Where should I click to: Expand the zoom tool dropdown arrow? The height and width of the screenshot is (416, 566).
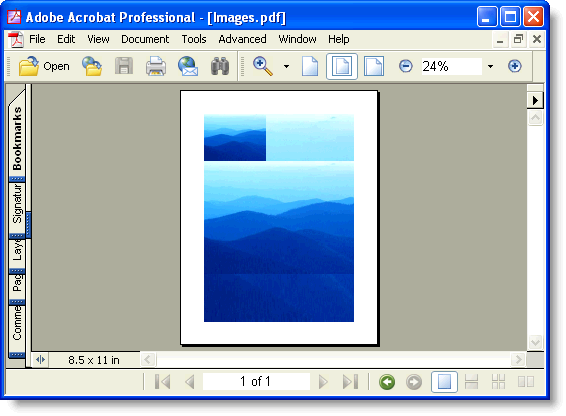[x=286, y=66]
